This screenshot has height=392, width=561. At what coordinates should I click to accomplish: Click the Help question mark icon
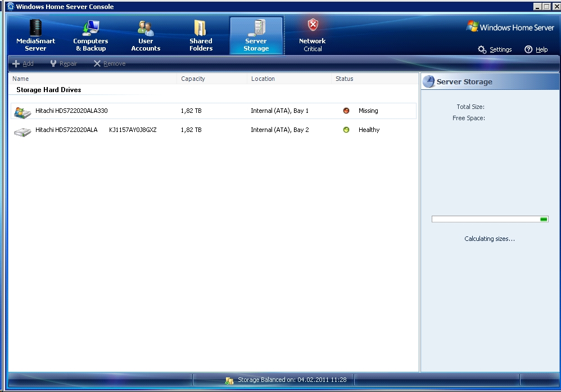(528, 49)
